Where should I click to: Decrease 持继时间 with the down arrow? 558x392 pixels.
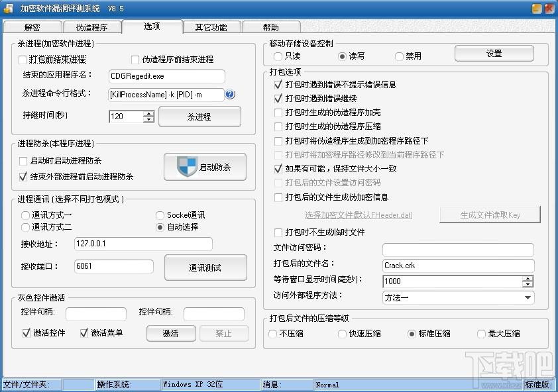coord(148,120)
